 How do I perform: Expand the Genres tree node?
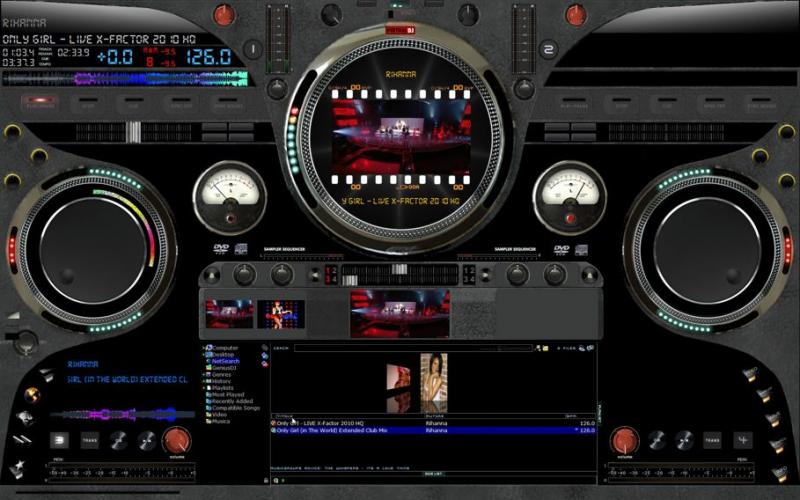204,374
